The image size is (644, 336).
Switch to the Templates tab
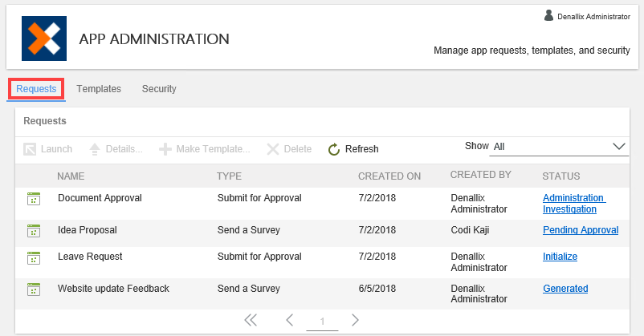pos(99,89)
